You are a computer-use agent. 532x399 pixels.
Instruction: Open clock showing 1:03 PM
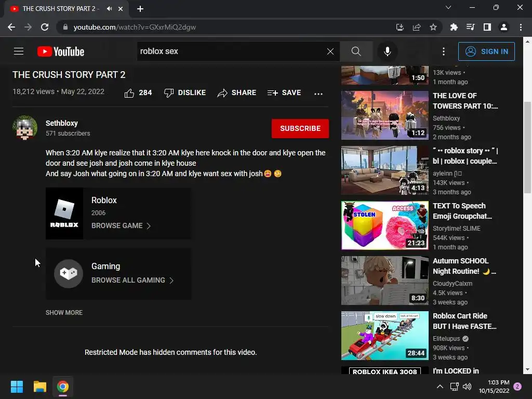click(x=494, y=387)
